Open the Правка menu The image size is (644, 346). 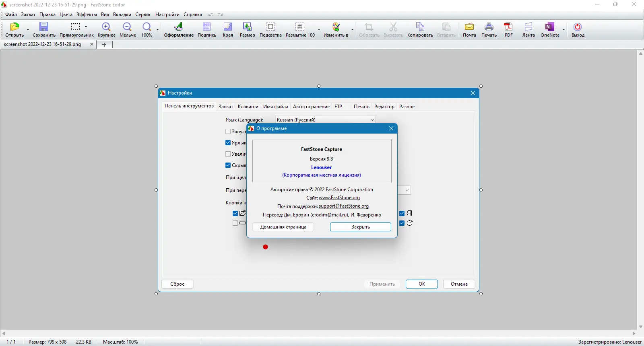tap(47, 14)
